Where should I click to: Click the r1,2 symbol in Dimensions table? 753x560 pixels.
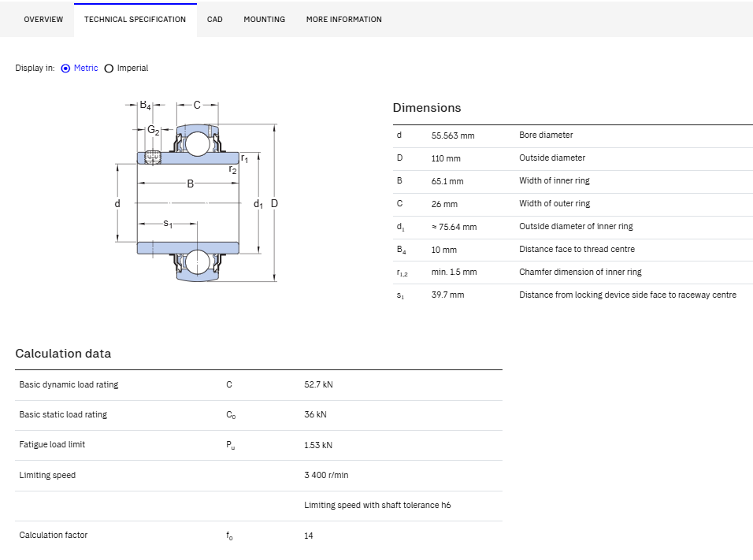402,273
